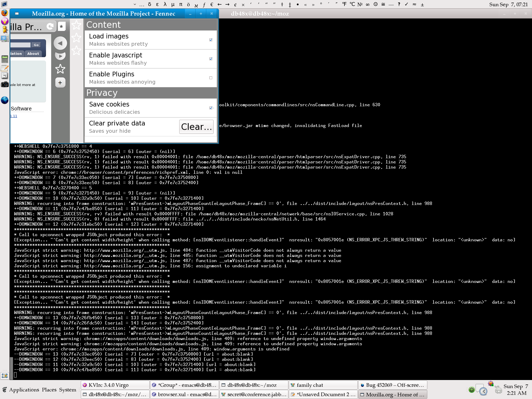Follow the 1.11 link under Software
532x399 pixels.
pyautogui.click(x=14, y=116)
